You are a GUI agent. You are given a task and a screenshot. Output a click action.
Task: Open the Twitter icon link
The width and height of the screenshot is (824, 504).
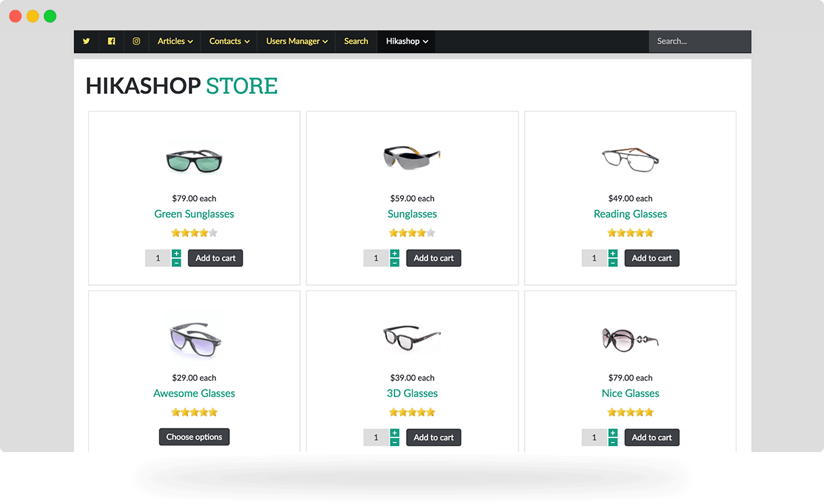(x=86, y=41)
